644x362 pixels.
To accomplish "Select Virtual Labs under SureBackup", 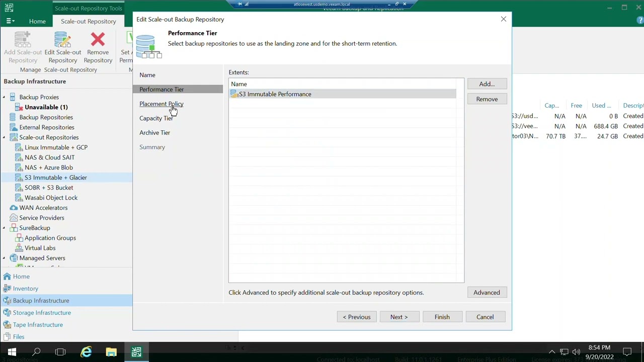I will click(40, 248).
